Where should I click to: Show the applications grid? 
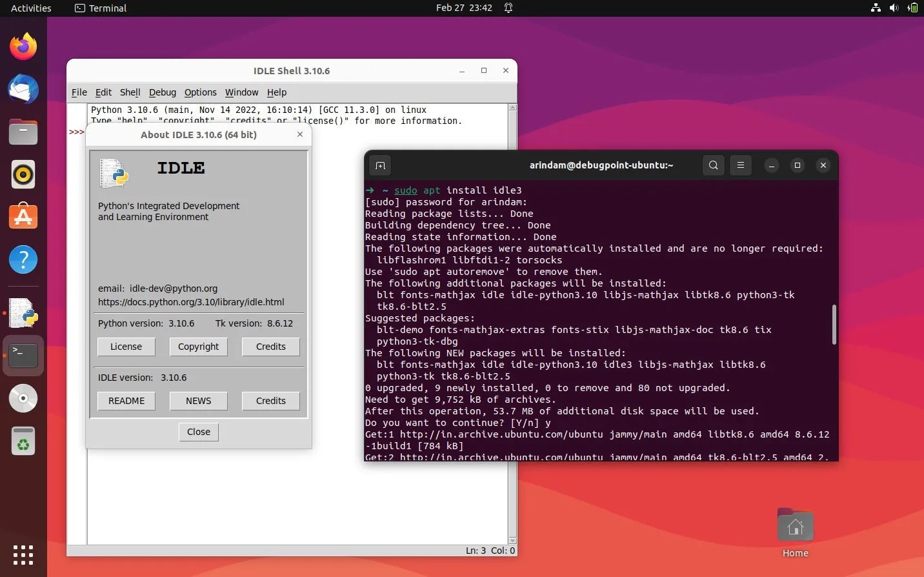[23, 555]
